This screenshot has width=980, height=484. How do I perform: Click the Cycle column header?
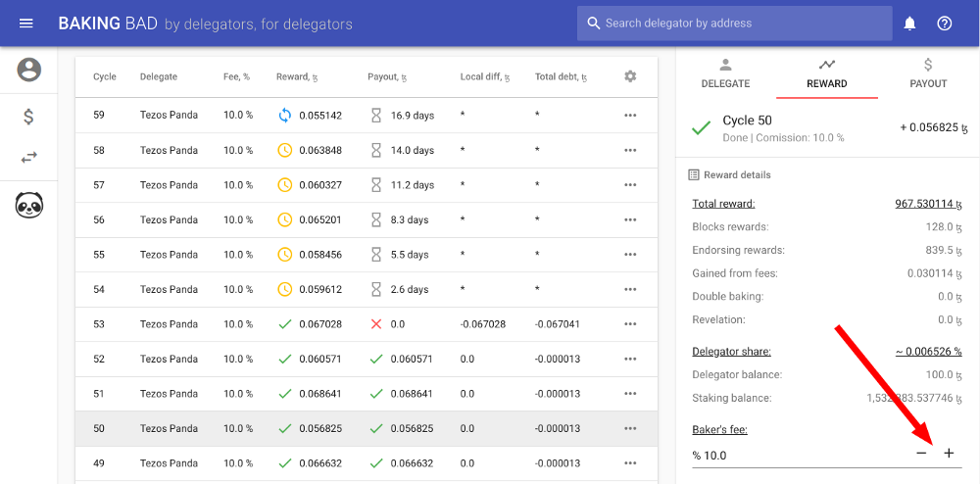point(105,76)
